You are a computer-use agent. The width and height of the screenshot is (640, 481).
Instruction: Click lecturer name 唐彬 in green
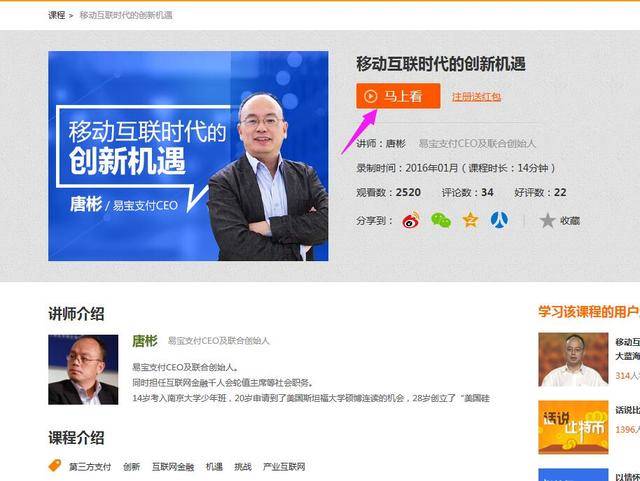tap(144, 341)
